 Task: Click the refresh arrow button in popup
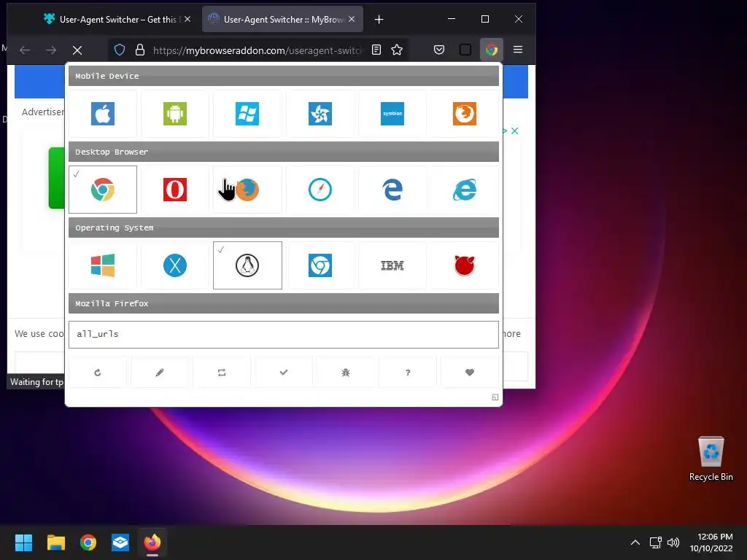[x=98, y=373]
